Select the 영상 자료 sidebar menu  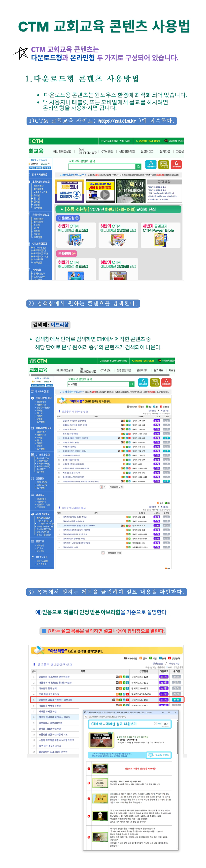pos(40,541)
